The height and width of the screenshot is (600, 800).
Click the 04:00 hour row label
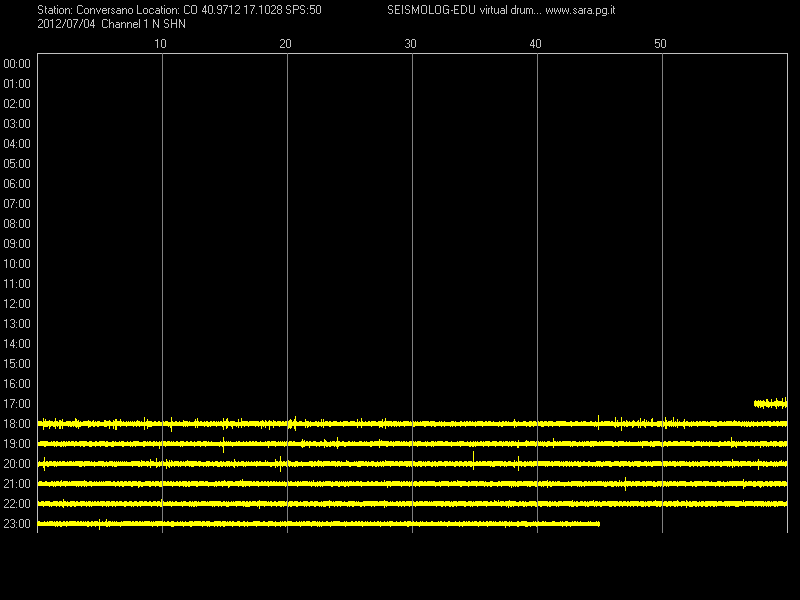coord(17,144)
